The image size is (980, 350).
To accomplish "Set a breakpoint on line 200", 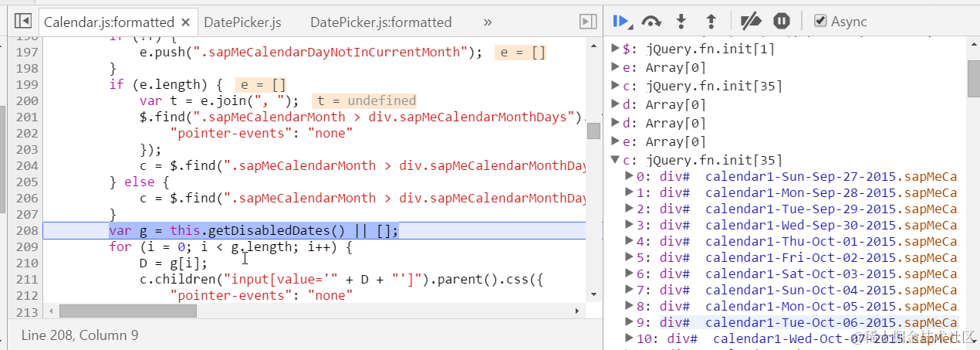I will [x=27, y=100].
